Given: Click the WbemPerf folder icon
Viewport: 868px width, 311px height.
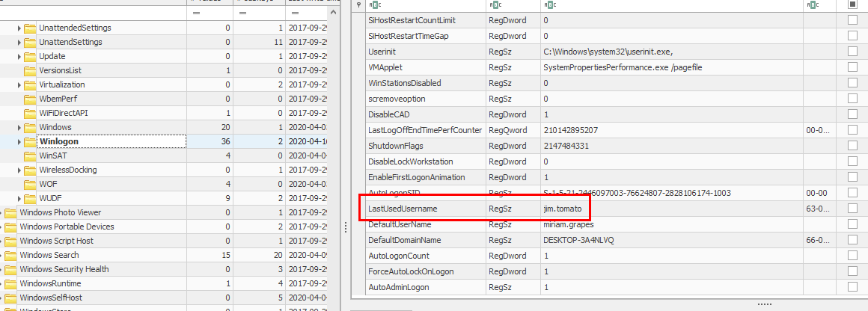Looking at the screenshot, I should [30, 99].
